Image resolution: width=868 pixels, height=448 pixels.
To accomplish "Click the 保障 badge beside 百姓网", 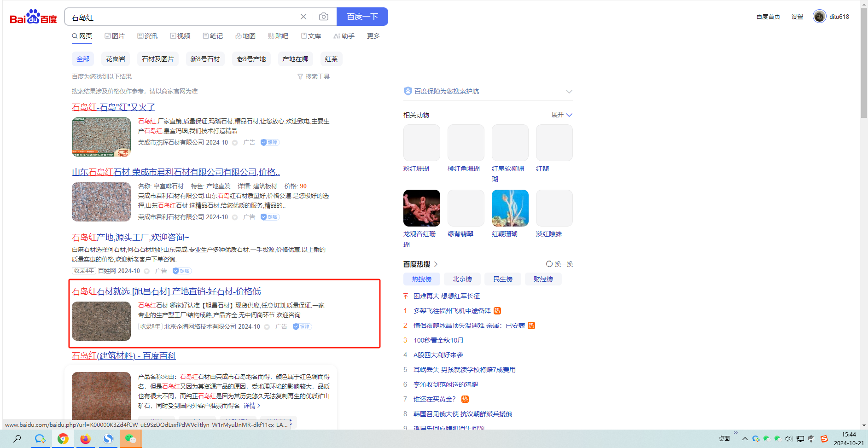I will pyautogui.click(x=181, y=271).
